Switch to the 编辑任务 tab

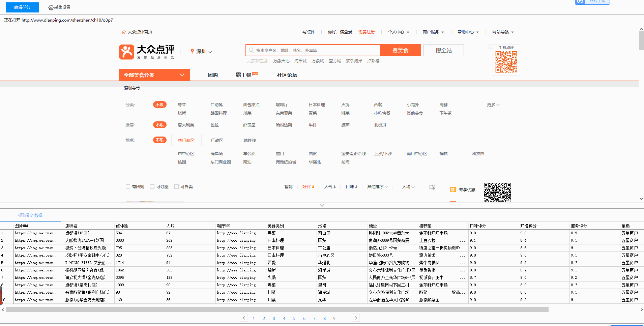22,7
